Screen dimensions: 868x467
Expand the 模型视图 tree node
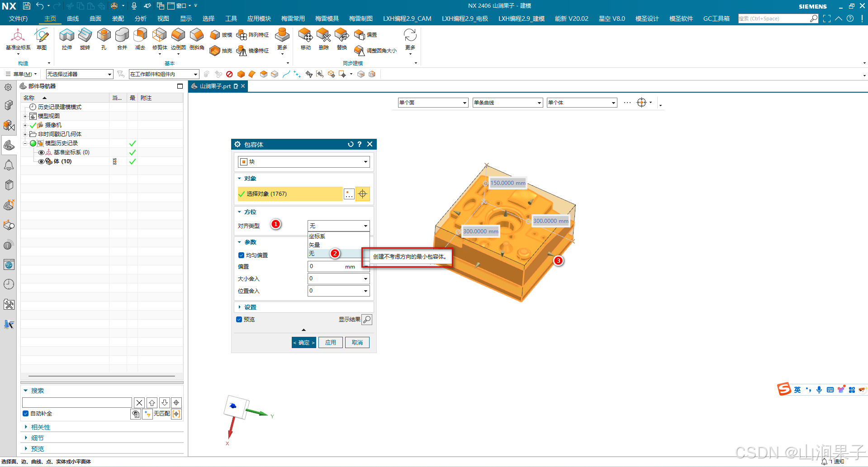point(25,116)
